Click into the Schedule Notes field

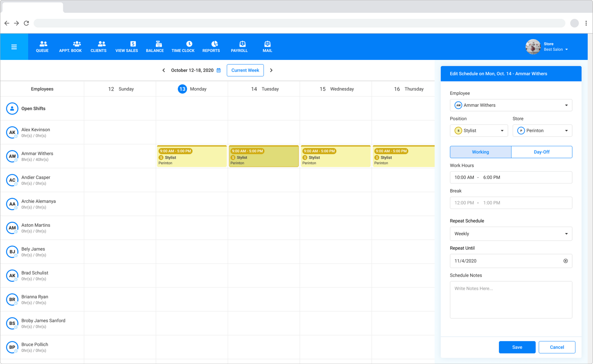pos(511,300)
